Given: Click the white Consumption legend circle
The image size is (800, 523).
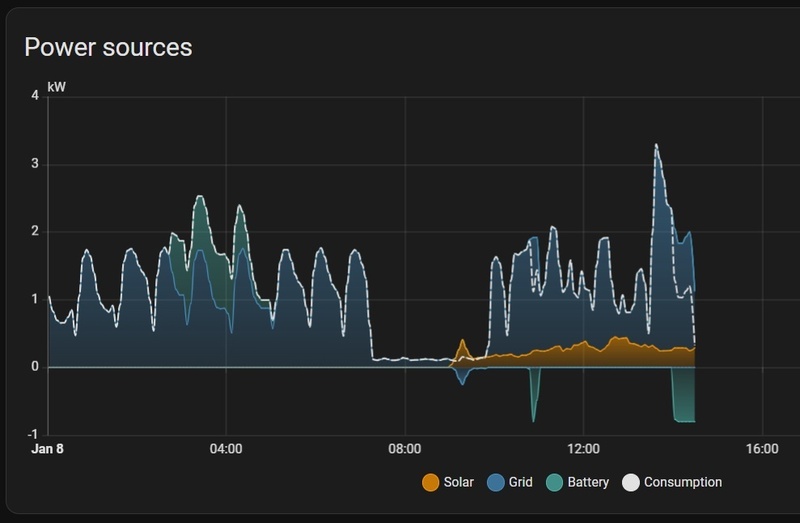Looking at the screenshot, I should pos(631,482).
